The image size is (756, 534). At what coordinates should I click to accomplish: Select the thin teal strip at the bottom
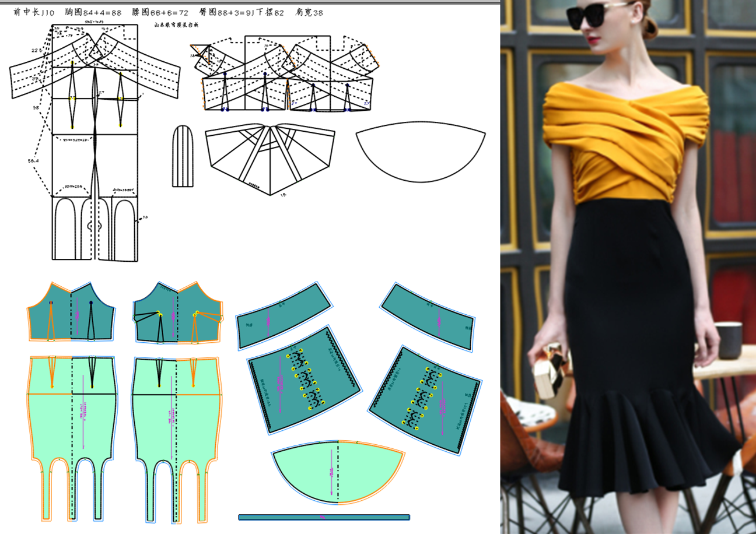pyautogui.click(x=324, y=517)
